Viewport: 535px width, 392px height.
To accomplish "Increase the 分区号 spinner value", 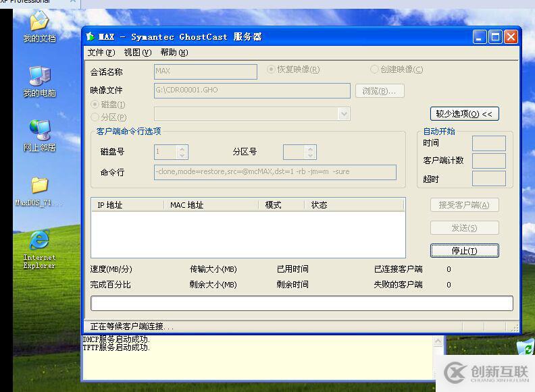I will point(310,148).
